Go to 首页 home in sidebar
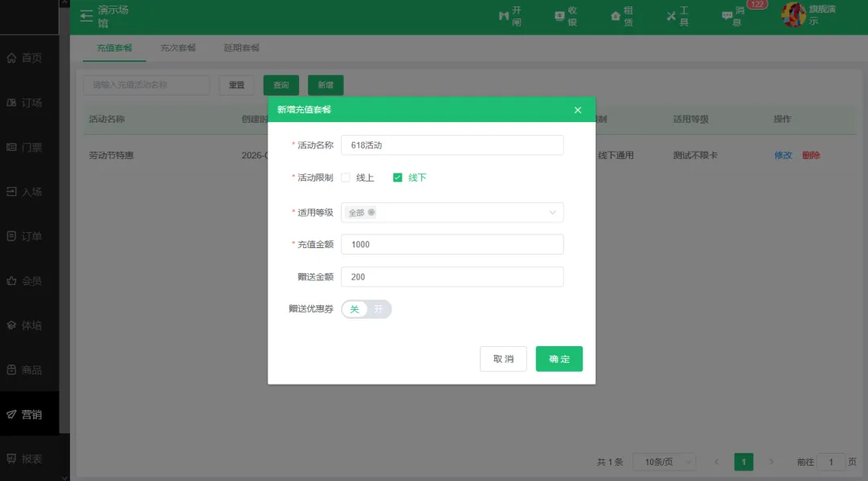 point(25,58)
